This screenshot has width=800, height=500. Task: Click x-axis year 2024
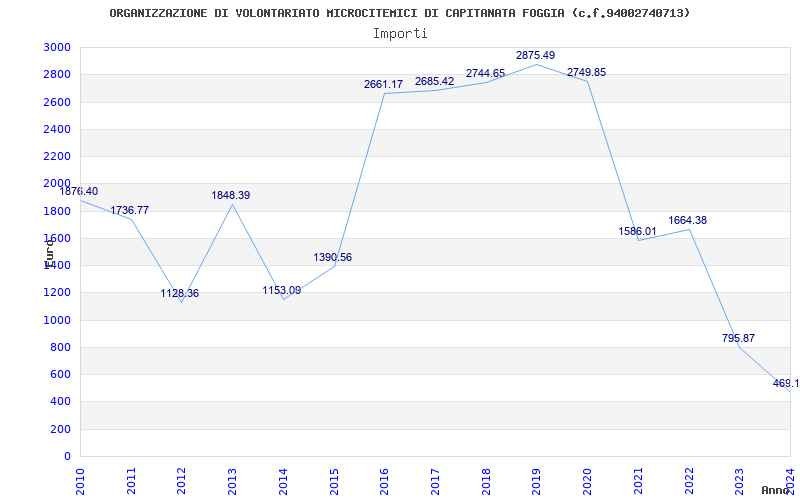pyautogui.click(x=790, y=481)
